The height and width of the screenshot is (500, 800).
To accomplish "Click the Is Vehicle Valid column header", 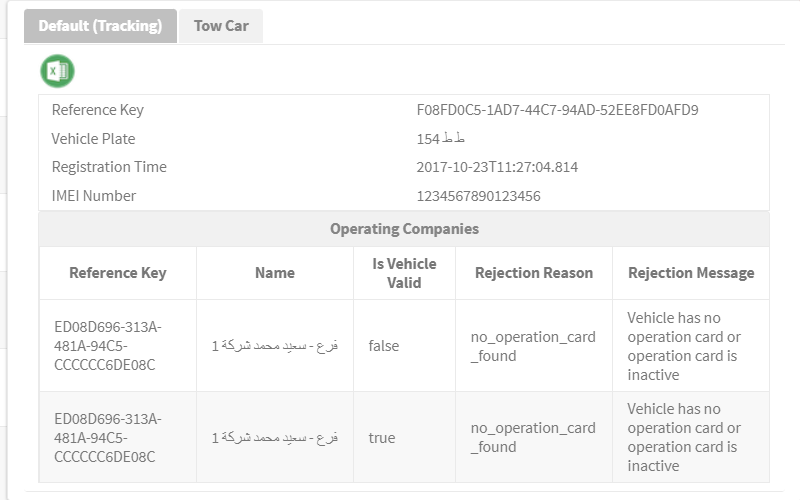I will coord(404,273).
